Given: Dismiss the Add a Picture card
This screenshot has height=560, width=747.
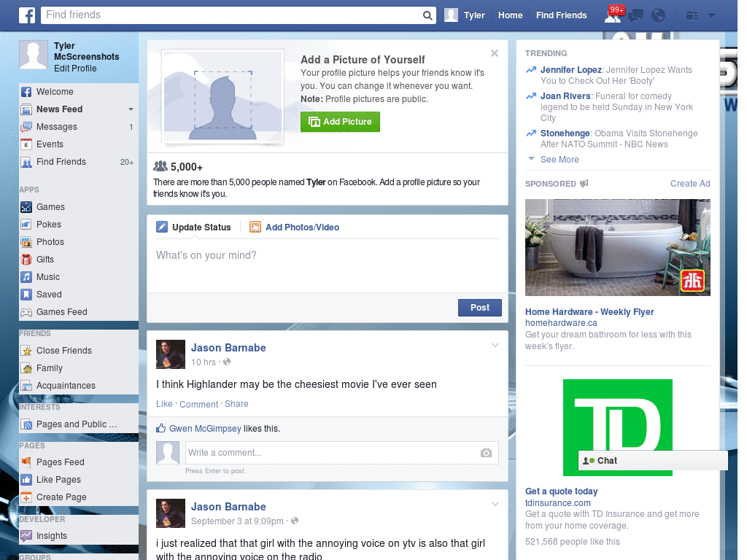Looking at the screenshot, I should (x=495, y=53).
